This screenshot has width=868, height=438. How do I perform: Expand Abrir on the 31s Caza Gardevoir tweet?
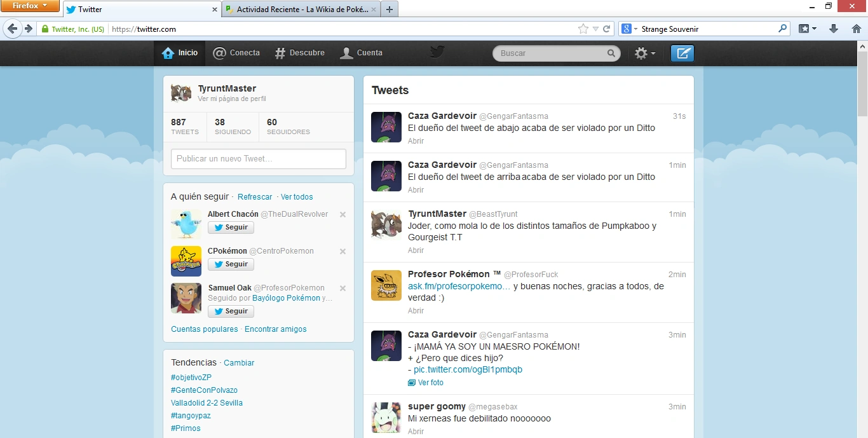[x=416, y=141]
